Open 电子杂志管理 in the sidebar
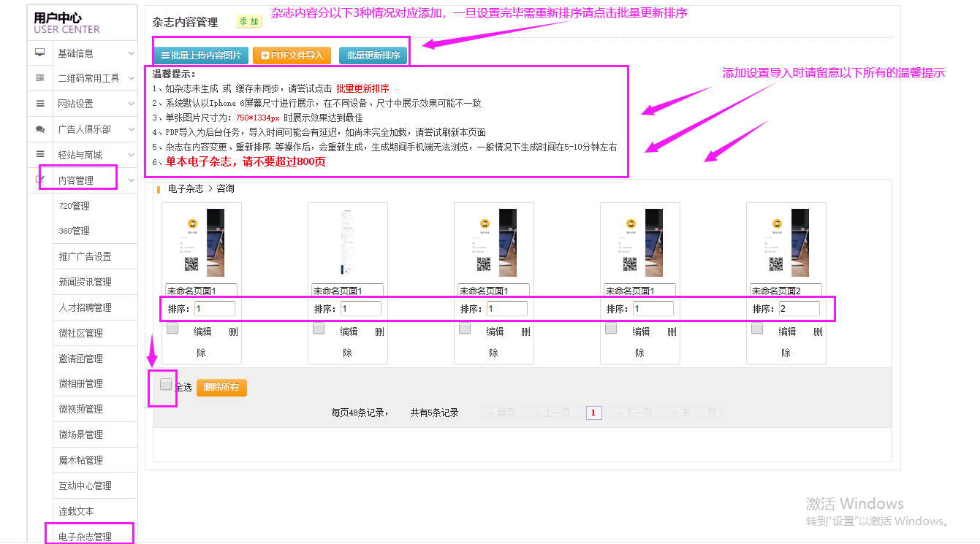This screenshot has width=980, height=544. (86, 537)
